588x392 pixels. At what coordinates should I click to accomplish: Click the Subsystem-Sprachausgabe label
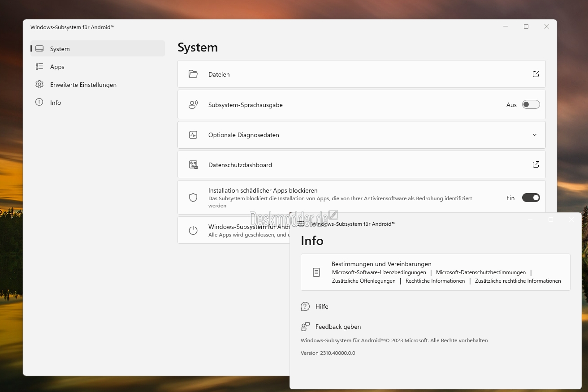pos(246,105)
